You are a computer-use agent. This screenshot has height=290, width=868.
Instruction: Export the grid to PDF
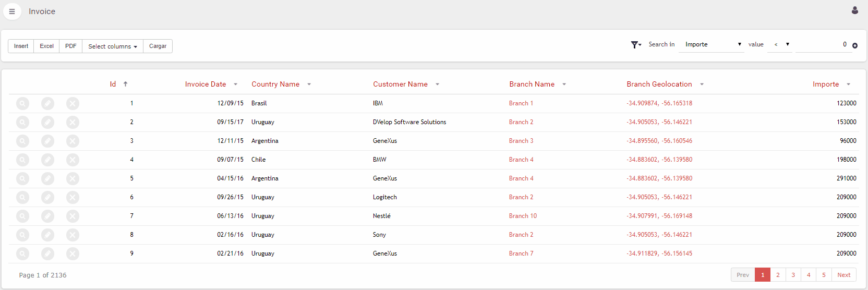(x=71, y=46)
